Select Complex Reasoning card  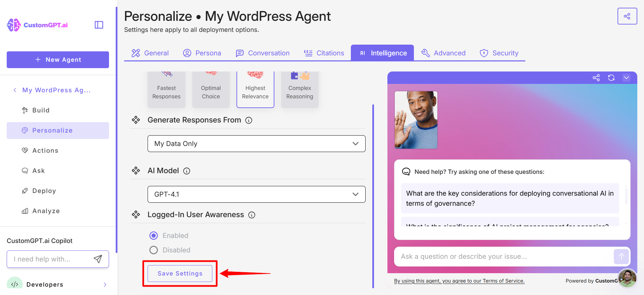(x=300, y=90)
